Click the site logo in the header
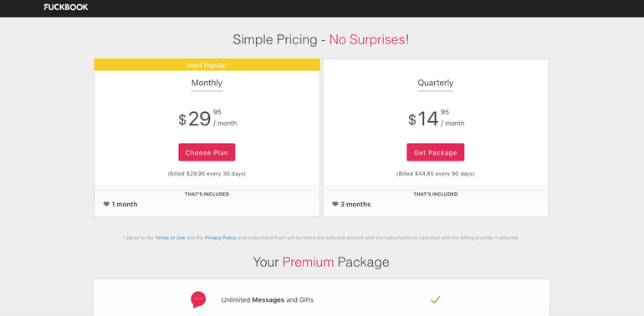 coord(66,7)
